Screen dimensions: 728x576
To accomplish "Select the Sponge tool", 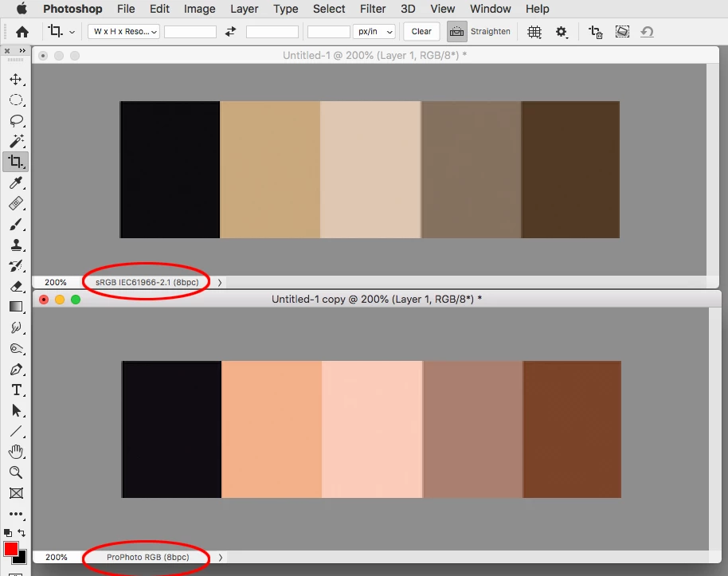I will tap(16, 348).
